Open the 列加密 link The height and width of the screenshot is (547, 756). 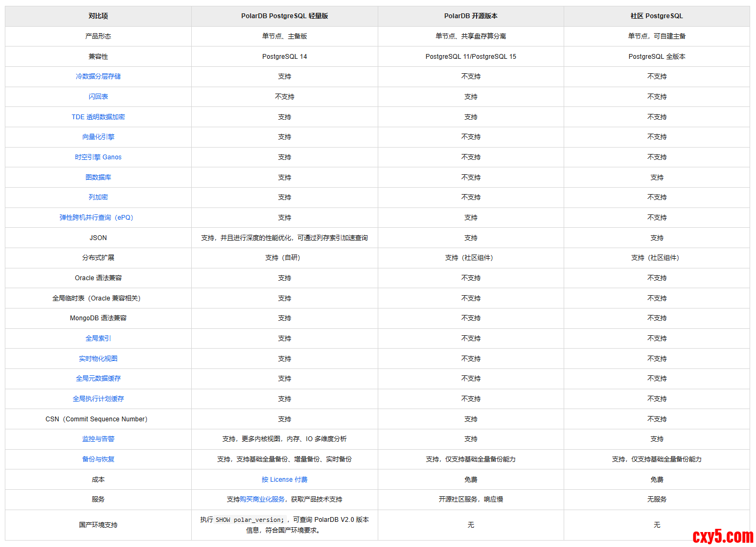tap(98, 197)
